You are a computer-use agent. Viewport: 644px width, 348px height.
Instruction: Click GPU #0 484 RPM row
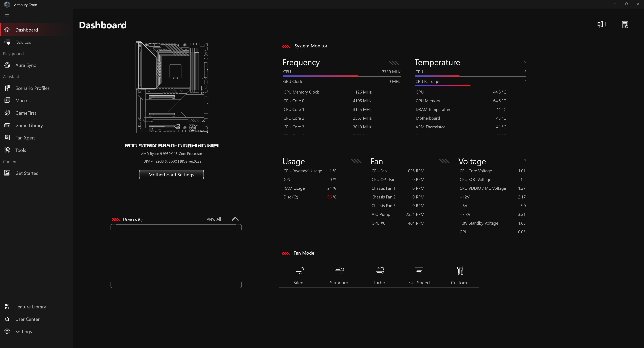coord(398,223)
